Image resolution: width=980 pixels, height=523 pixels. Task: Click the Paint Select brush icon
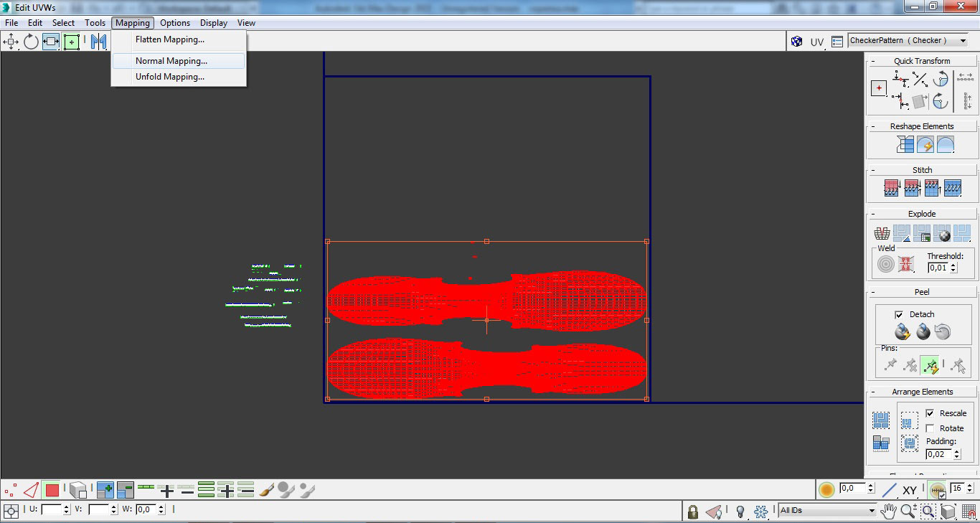(x=266, y=491)
